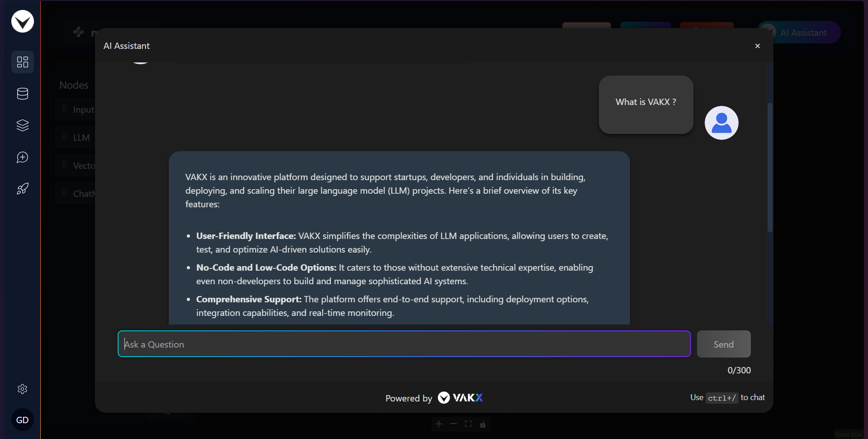Click the VAKX logo in sidebar
868x439 pixels.
pos(23,21)
